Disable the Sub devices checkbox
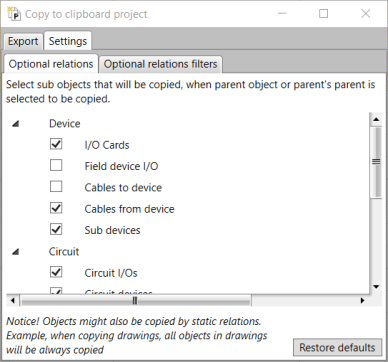The image size is (388, 362). click(56, 229)
